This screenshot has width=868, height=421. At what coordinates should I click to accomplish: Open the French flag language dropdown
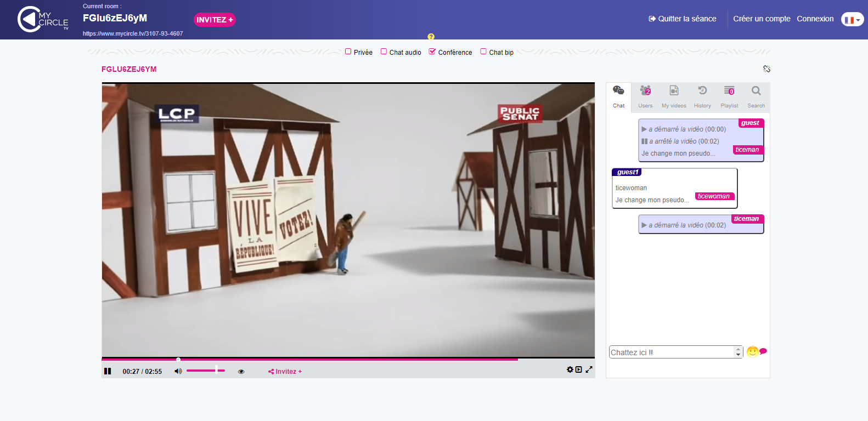[852, 20]
